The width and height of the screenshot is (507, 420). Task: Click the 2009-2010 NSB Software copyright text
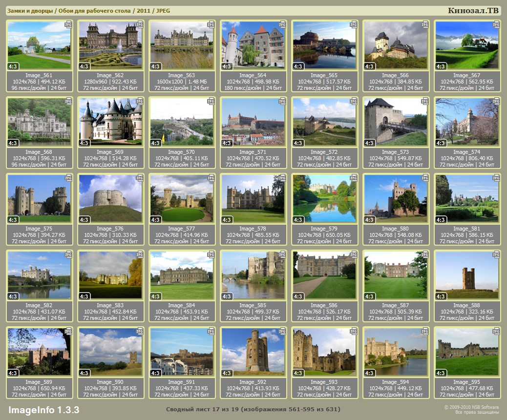[471, 407]
